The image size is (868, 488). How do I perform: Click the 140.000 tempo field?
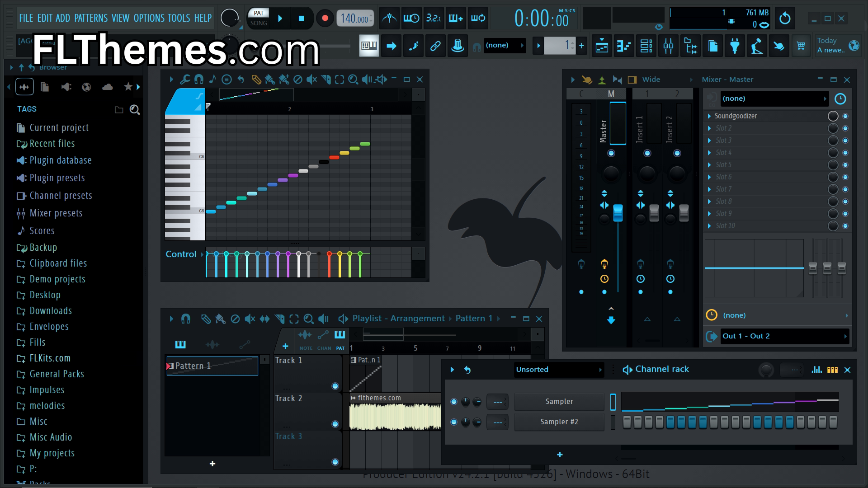tap(355, 19)
